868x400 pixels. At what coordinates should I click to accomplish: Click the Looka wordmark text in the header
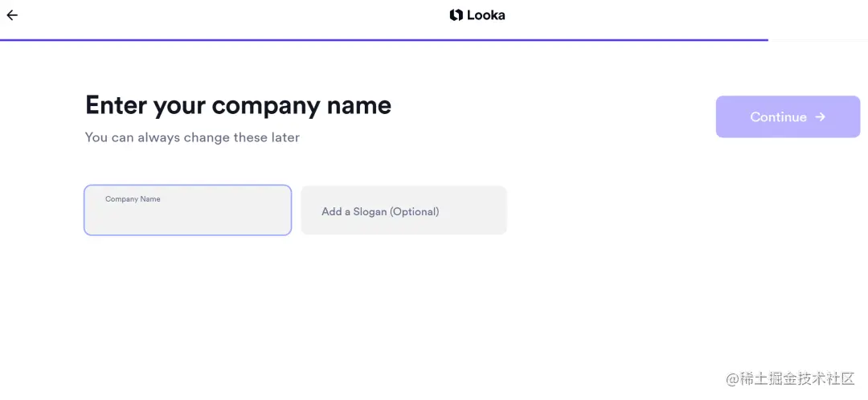tap(485, 15)
